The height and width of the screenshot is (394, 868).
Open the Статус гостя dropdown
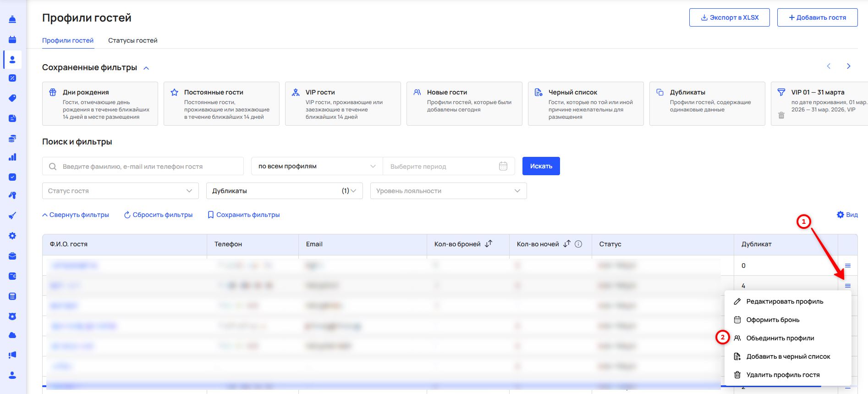pos(120,191)
